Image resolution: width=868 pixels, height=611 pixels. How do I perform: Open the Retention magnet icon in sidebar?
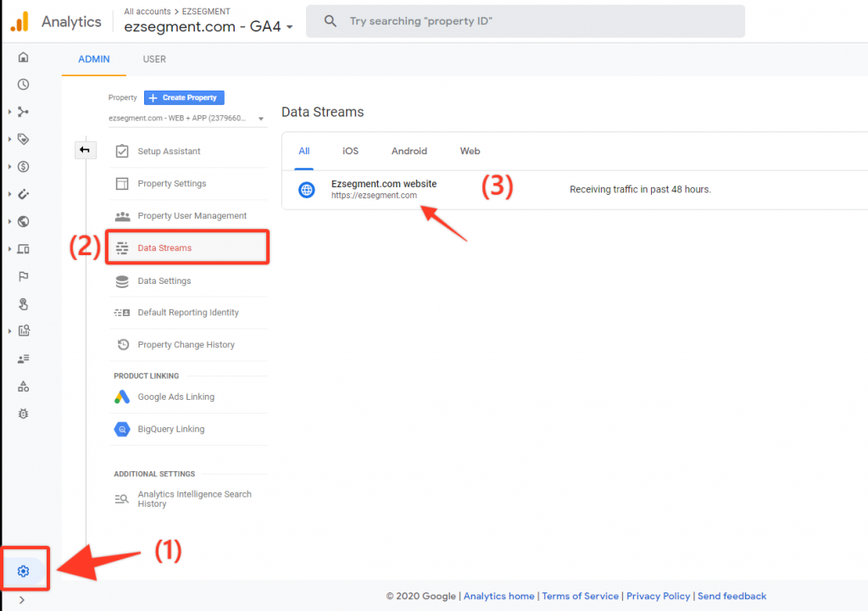(x=23, y=194)
